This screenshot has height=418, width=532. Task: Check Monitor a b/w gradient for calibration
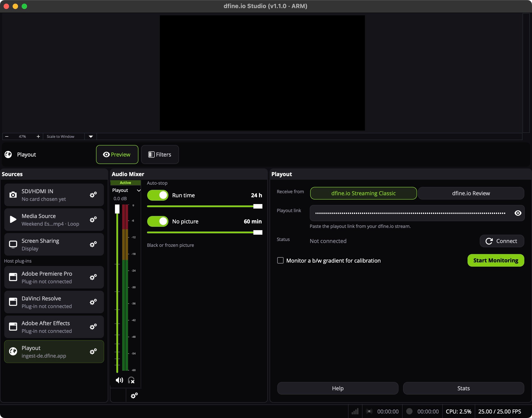[x=280, y=260]
